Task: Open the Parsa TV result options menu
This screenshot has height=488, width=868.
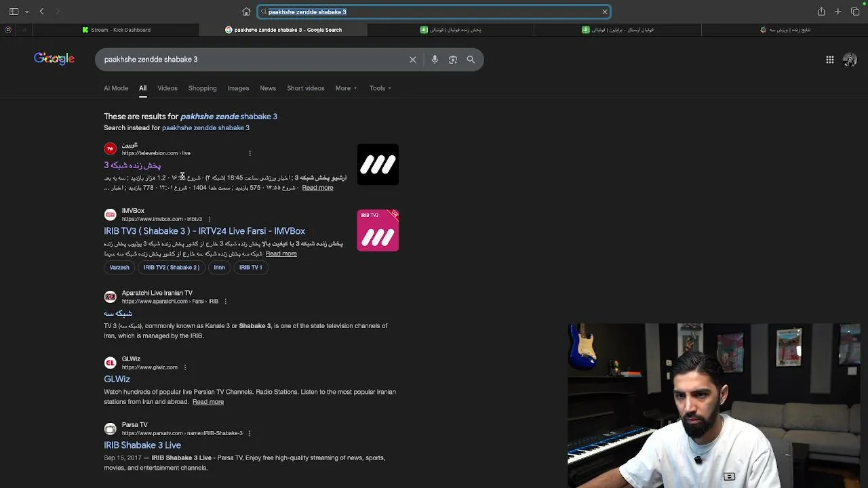Action: 250,433
